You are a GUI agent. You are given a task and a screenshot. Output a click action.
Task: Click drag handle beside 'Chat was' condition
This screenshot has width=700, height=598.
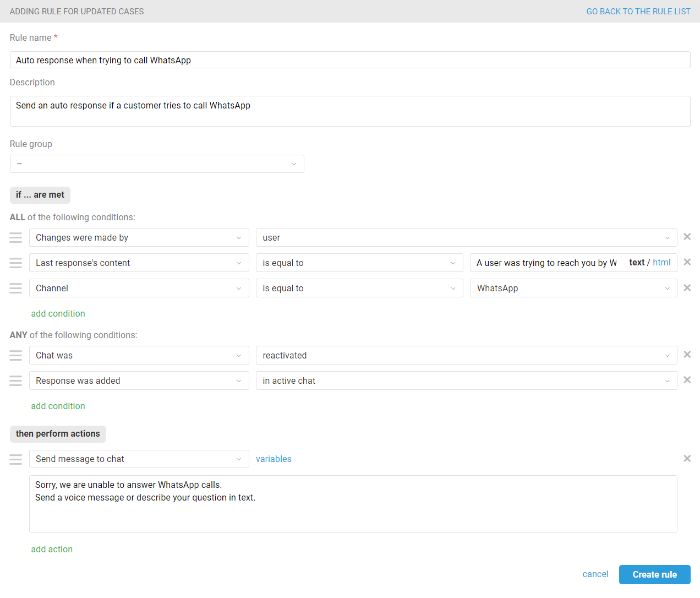[16, 355]
